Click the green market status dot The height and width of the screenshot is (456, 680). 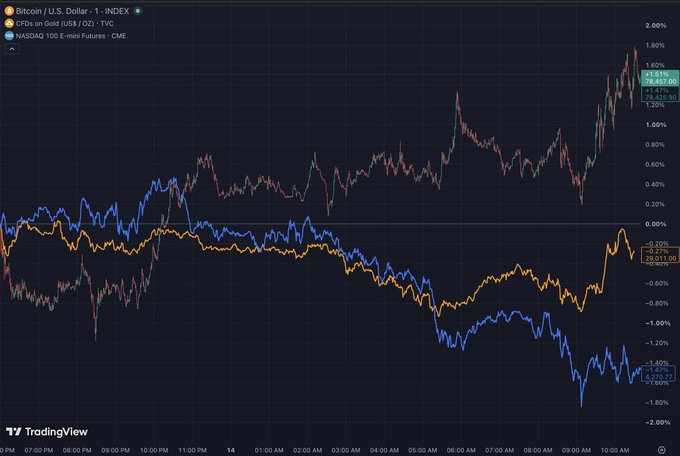pyautogui.click(x=137, y=11)
